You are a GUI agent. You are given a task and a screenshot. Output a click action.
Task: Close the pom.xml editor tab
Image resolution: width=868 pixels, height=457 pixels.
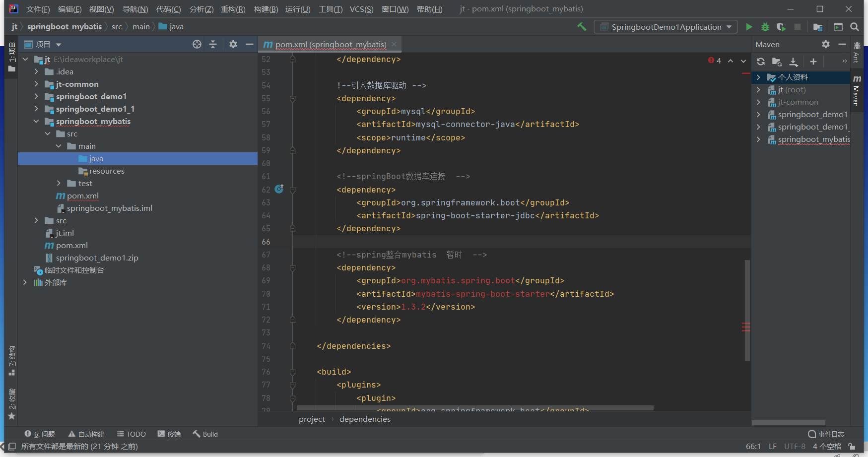coord(394,44)
